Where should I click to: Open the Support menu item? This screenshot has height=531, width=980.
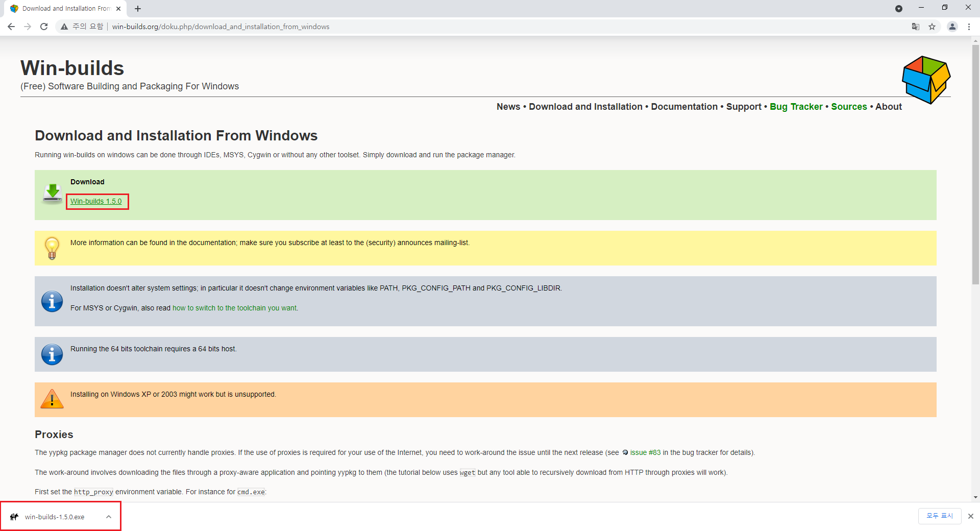[x=744, y=107]
